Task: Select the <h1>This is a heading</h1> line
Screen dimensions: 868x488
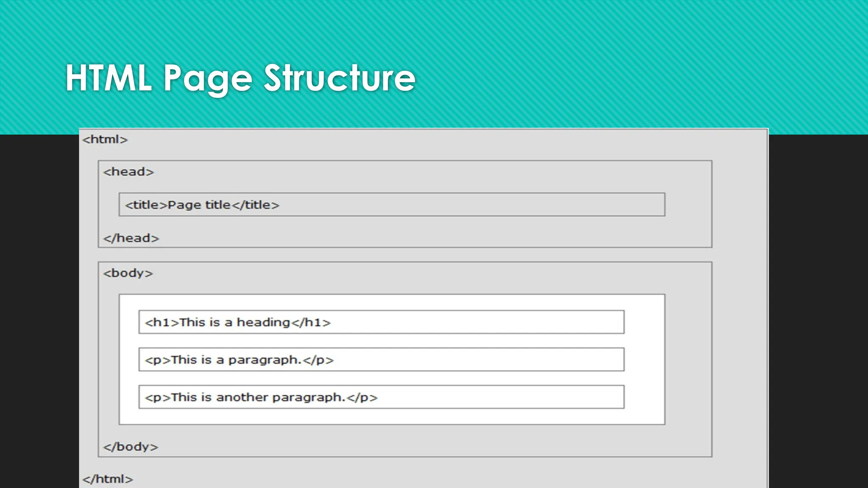Action: 381,322
